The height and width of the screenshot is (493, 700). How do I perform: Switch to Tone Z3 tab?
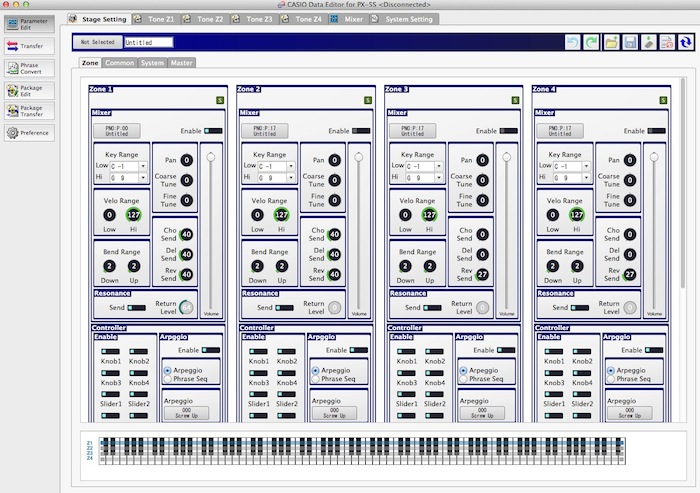click(x=254, y=19)
